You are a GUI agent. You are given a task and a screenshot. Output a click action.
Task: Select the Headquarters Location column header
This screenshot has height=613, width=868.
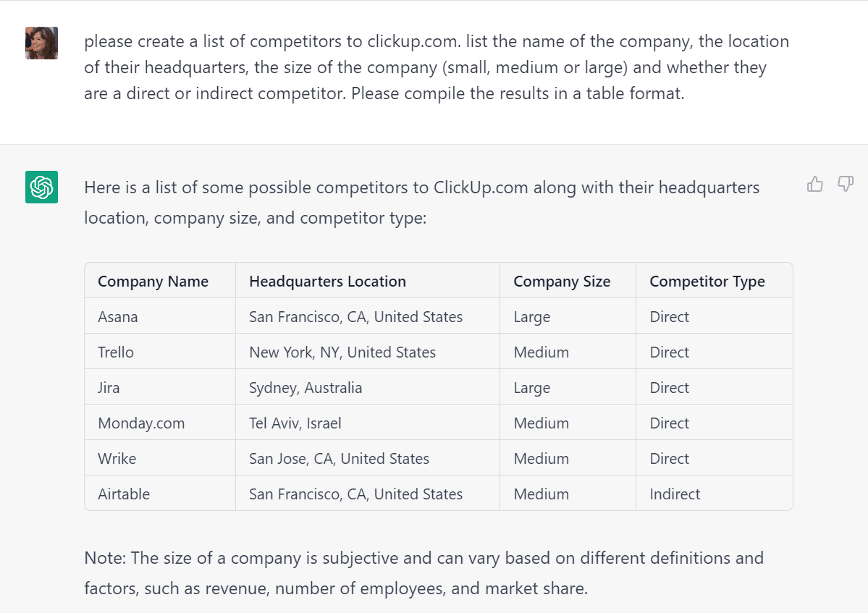(327, 281)
